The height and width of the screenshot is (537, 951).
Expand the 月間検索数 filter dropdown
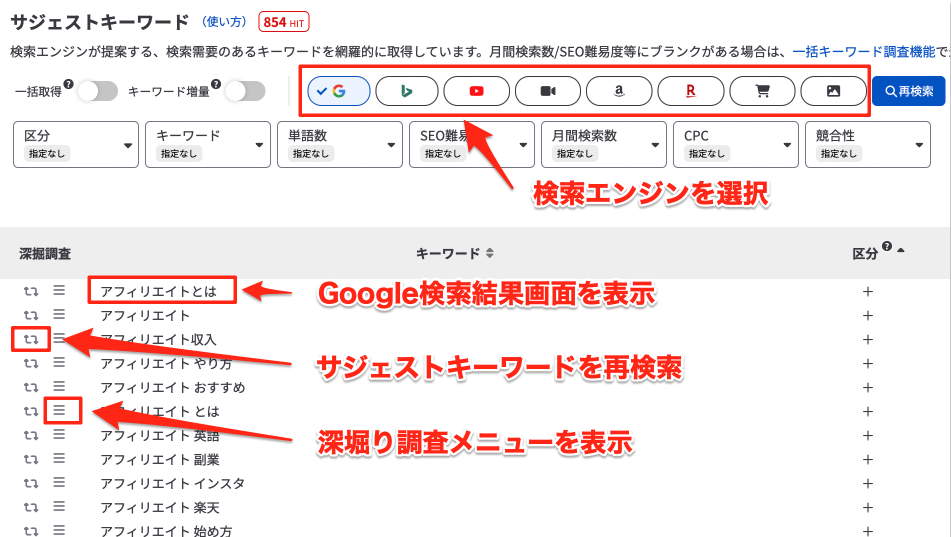click(x=603, y=144)
